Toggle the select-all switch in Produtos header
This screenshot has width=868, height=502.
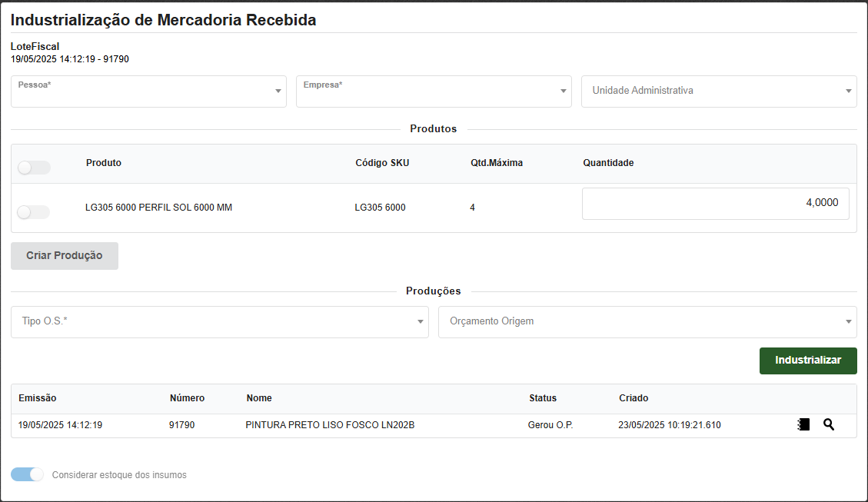[x=34, y=168]
